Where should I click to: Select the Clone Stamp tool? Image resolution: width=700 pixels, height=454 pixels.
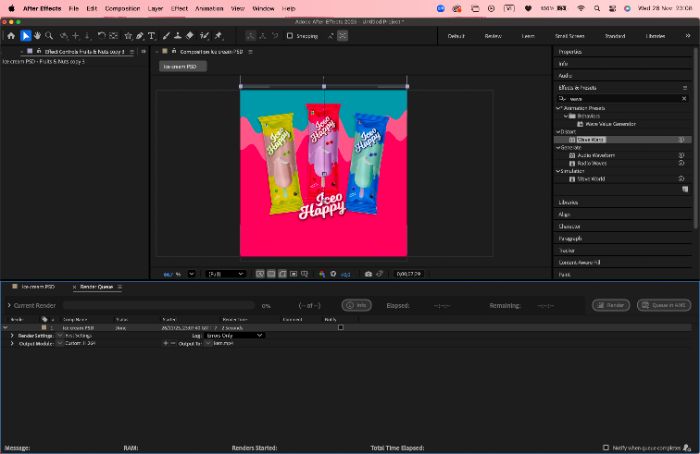click(178, 36)
